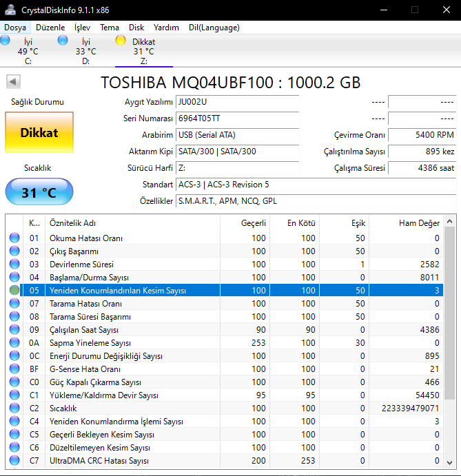
Task: Click status icon of Sapma Yineleme Sayısı row
Action: pos(14,342)
